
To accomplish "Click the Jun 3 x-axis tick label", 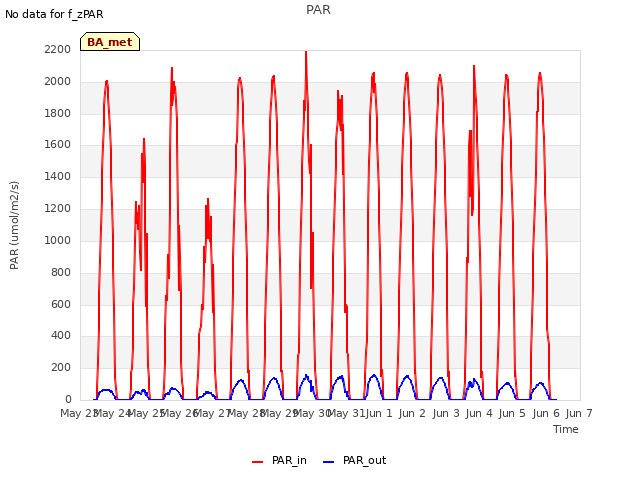I will (x=446, y=413).
